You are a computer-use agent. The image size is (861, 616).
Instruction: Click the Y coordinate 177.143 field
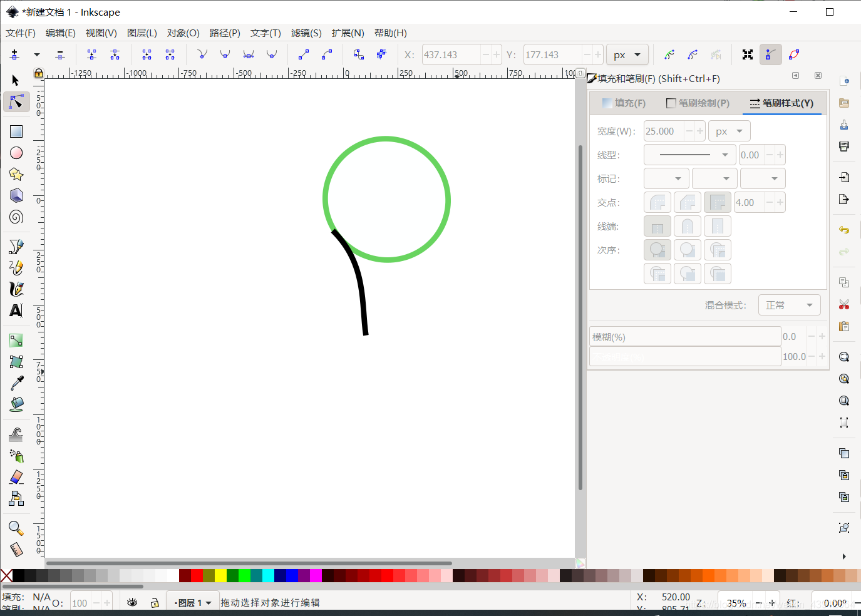pos(553,55)
